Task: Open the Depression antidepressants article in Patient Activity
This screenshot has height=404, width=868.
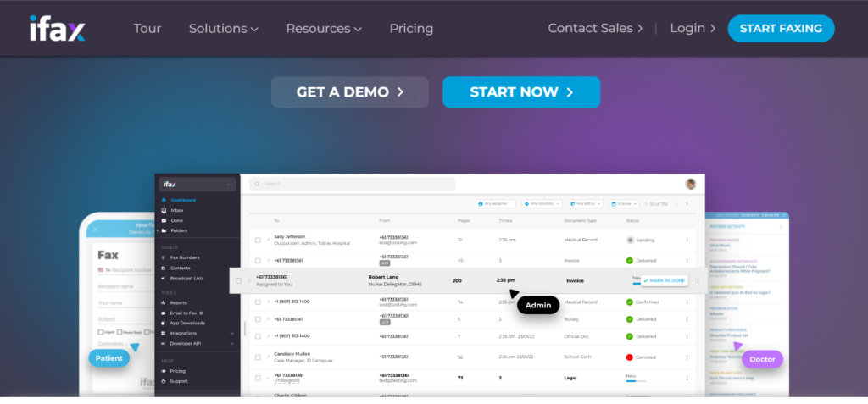Action: point(740,269)
